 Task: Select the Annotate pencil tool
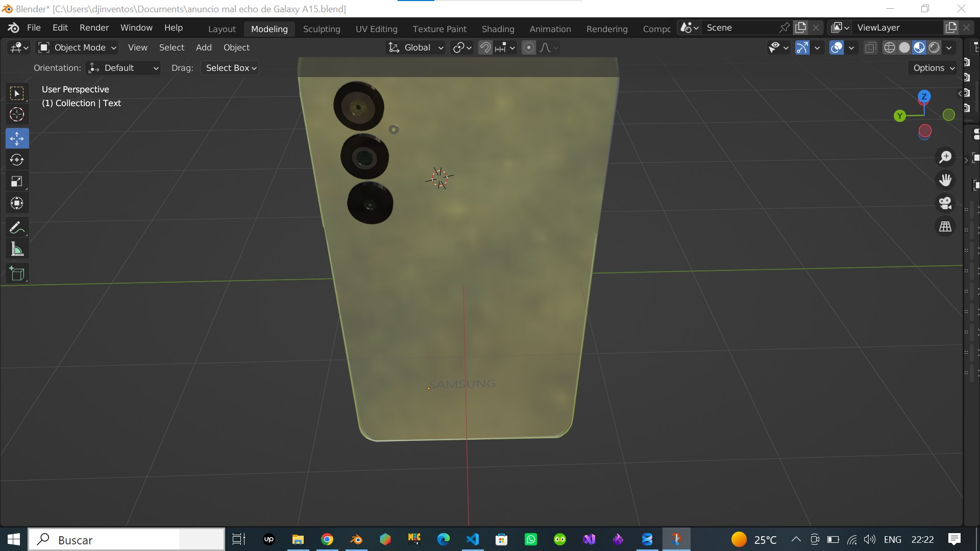click(17, 228)
